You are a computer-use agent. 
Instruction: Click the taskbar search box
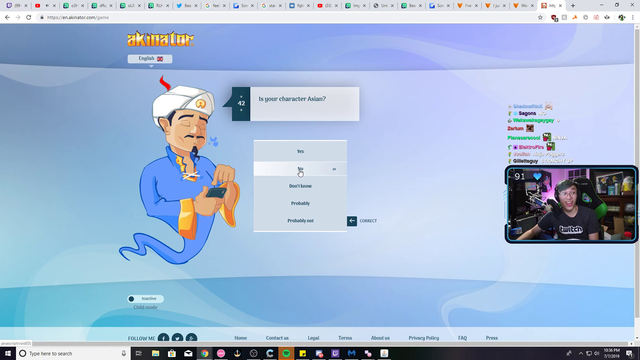[x=73, y=353]
